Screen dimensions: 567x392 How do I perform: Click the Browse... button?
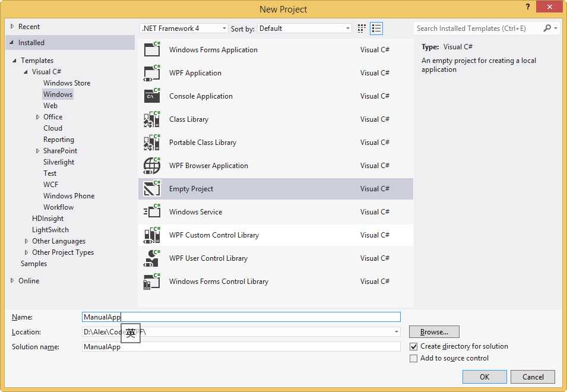tap(434, 331)
